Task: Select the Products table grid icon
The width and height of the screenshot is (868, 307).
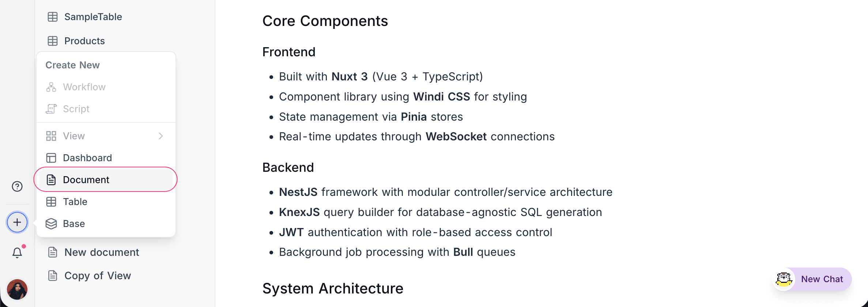Action: click(x=53, y=41)
